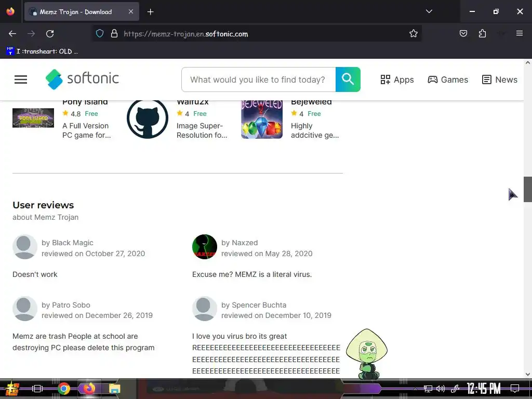
Task: Select the Memz Trojan - Download tab
Action: coord(82,12)
